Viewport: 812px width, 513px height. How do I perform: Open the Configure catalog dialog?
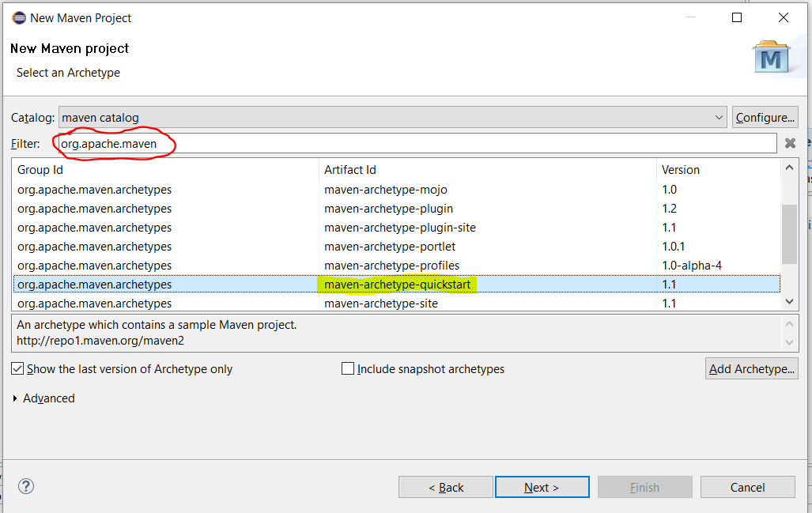[765, 116]
